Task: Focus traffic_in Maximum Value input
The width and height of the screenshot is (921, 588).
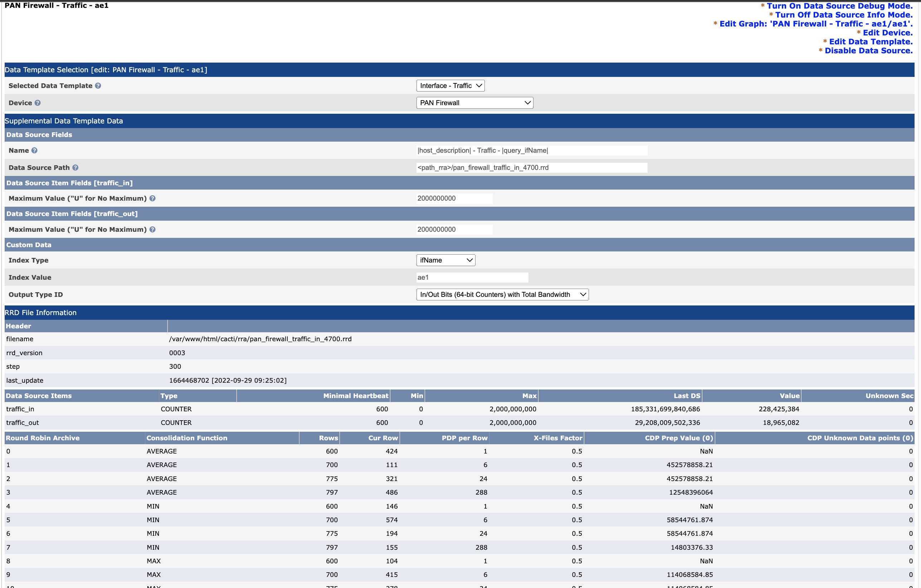Action: pos(454,199)
